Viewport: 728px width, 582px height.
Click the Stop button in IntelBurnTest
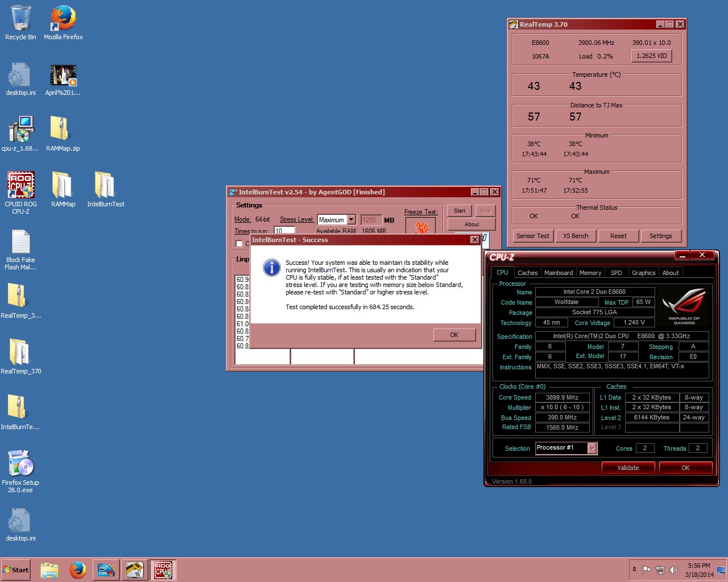click(x=485, y=211)
